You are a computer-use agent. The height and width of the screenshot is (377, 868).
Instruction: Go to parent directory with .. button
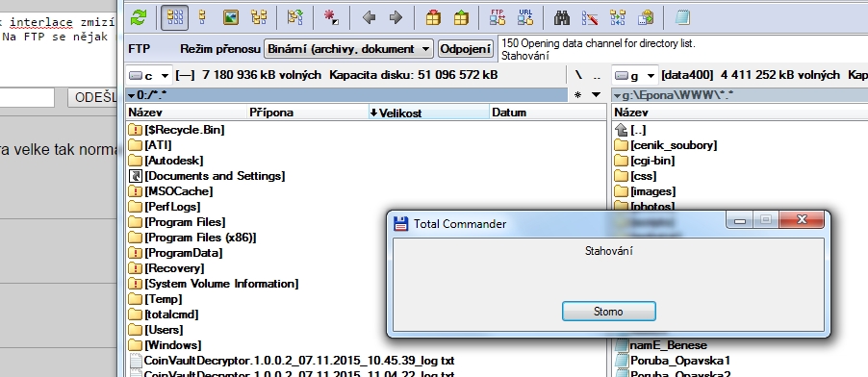click(597, 75)
